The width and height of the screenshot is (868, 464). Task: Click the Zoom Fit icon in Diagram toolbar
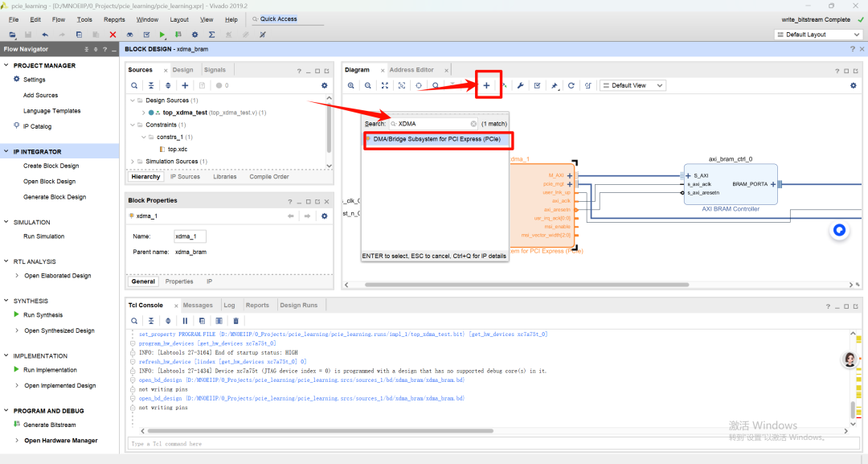pos(385,85)
